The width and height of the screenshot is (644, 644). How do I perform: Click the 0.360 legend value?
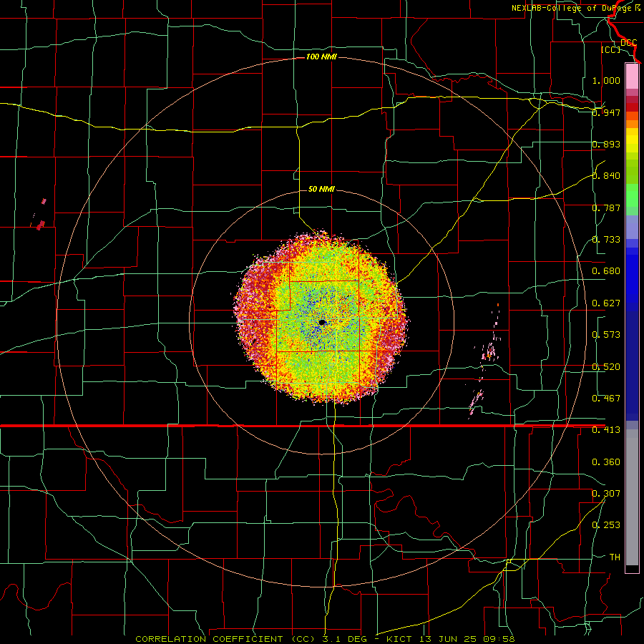[606, 462]
